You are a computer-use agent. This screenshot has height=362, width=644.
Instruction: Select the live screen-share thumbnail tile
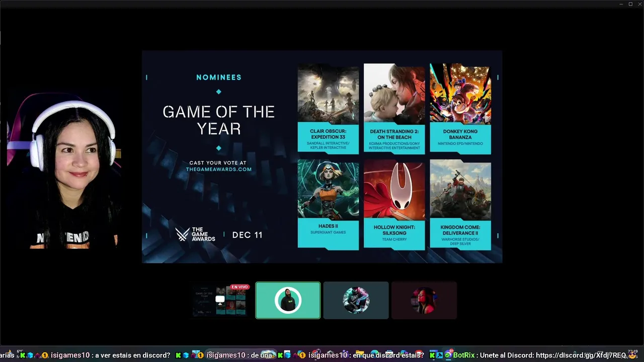[220, 301]
